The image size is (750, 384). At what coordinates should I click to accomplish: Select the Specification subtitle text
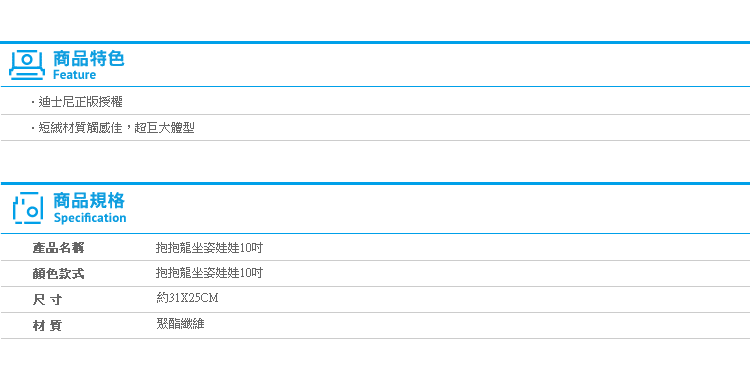[x=90, y=218]
